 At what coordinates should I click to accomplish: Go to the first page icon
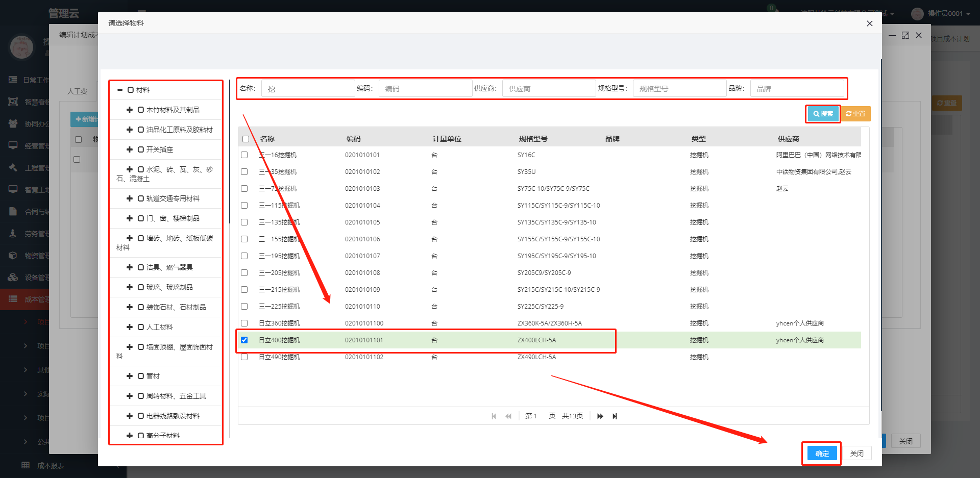tap(494, 416)
